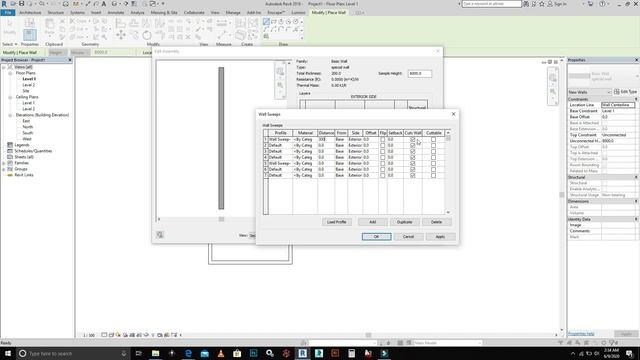Viewport: 640px width, 360px height.
Task: Open the Annotate ribbon tab
Action: click(116, 13)
